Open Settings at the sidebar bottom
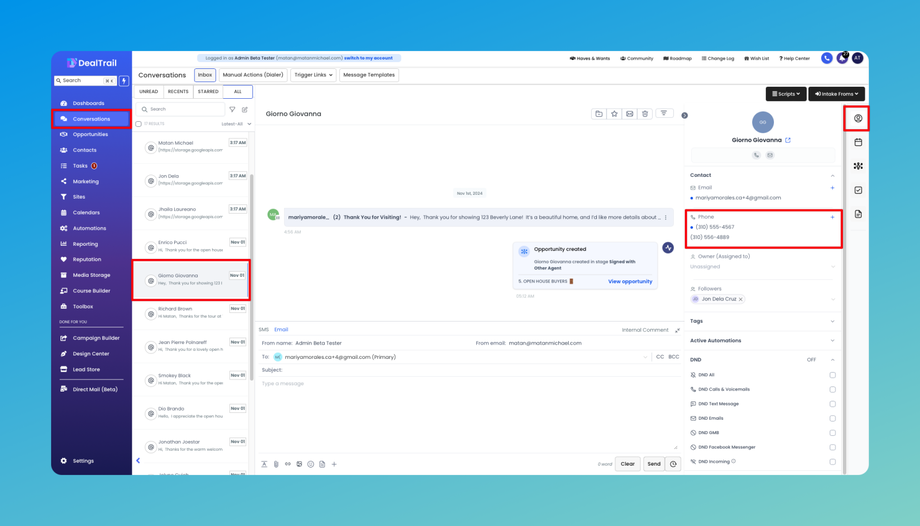The width and height of the screenshot is (920, 526). click(83, 461)
